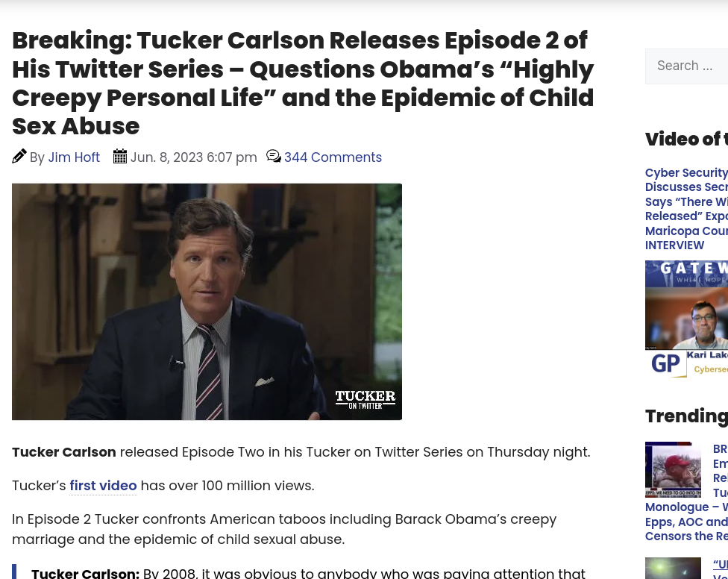Click the article headline title

[303, 83]
